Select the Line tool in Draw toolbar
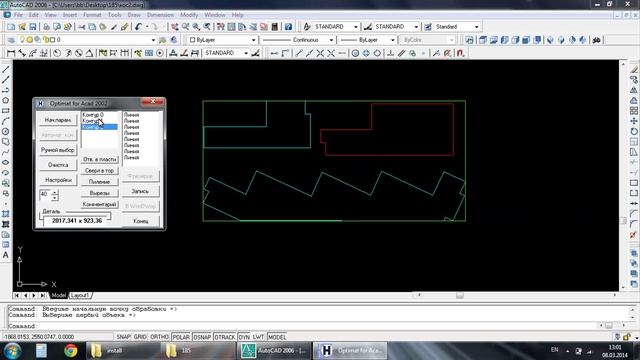Image resolution: width=640 pixels, height=360 pixels. 6,70
